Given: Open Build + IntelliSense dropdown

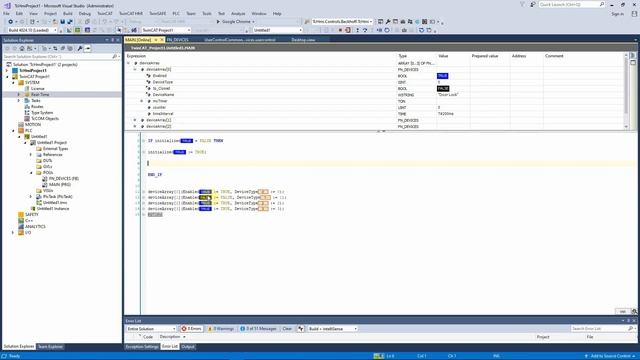Looking at the screenshot, I should [332, 329].
